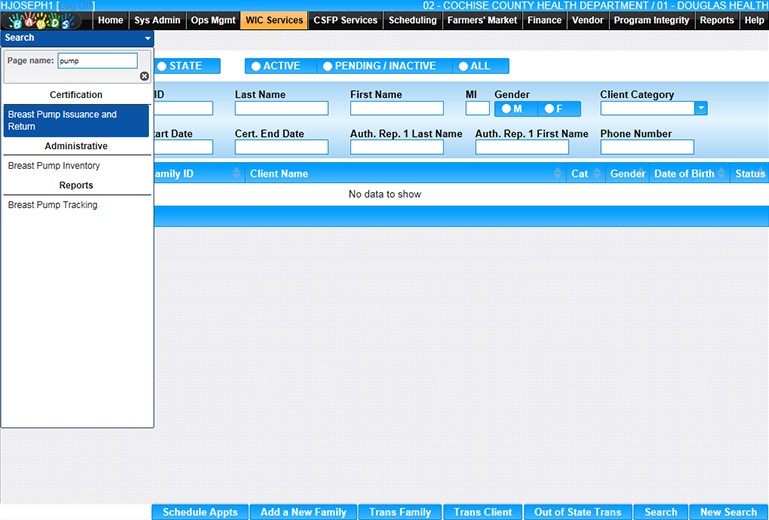
Task: Select the F gender radio button
Action: pyautogui.click(x=553, y=109)
